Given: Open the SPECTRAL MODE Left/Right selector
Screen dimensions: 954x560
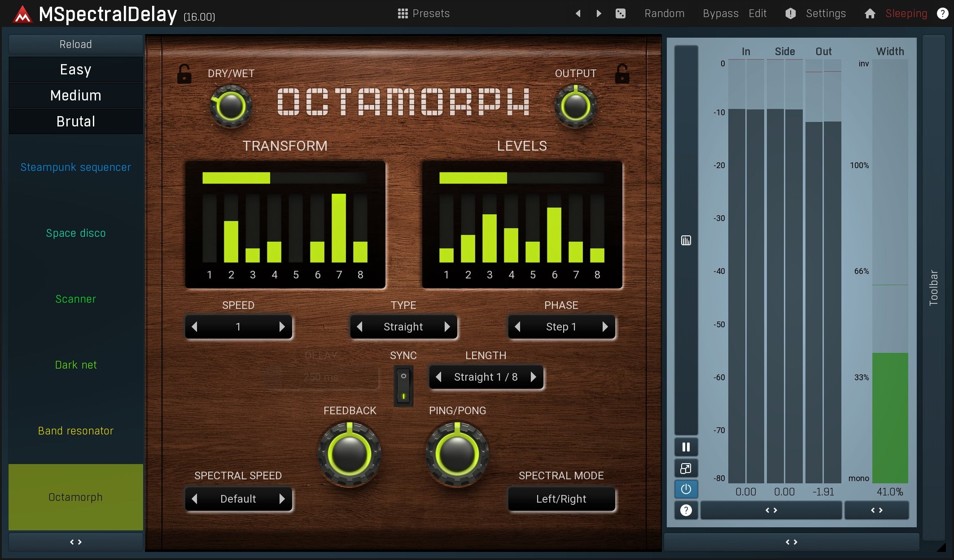Looking at the screenshot, I should [x=561, y=499].
